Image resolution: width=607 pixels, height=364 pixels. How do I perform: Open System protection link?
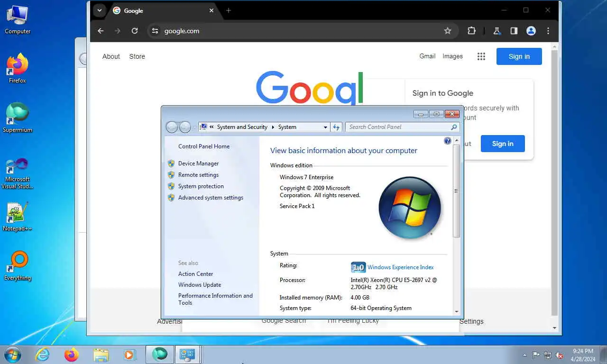tap(201, 186)
